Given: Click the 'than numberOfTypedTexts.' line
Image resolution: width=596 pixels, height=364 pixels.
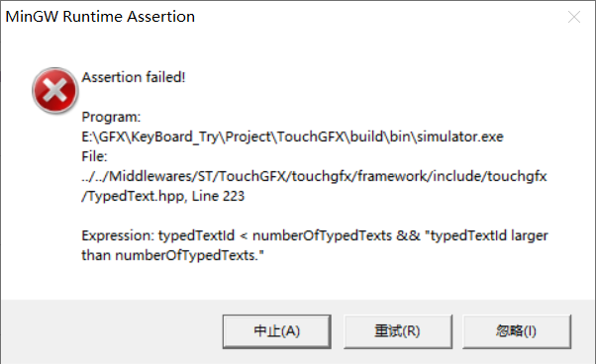Looking at the screenshot, I should click(x=173, y=255).
